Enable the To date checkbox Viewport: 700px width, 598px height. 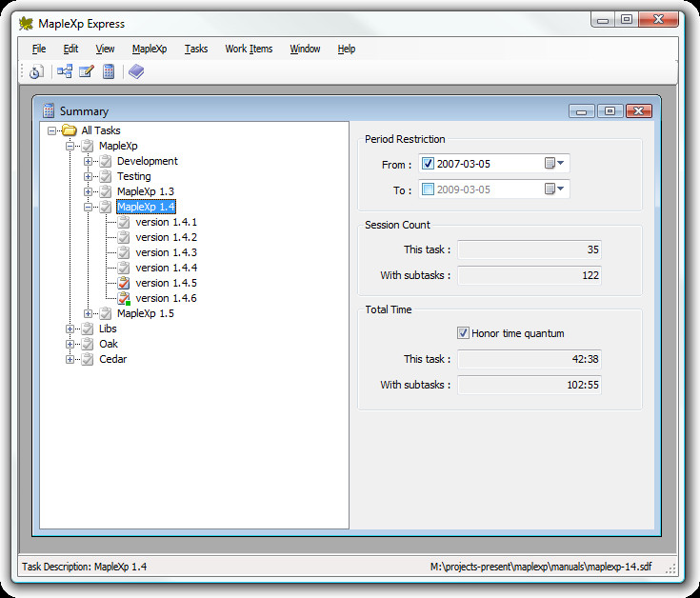(428, 189)
